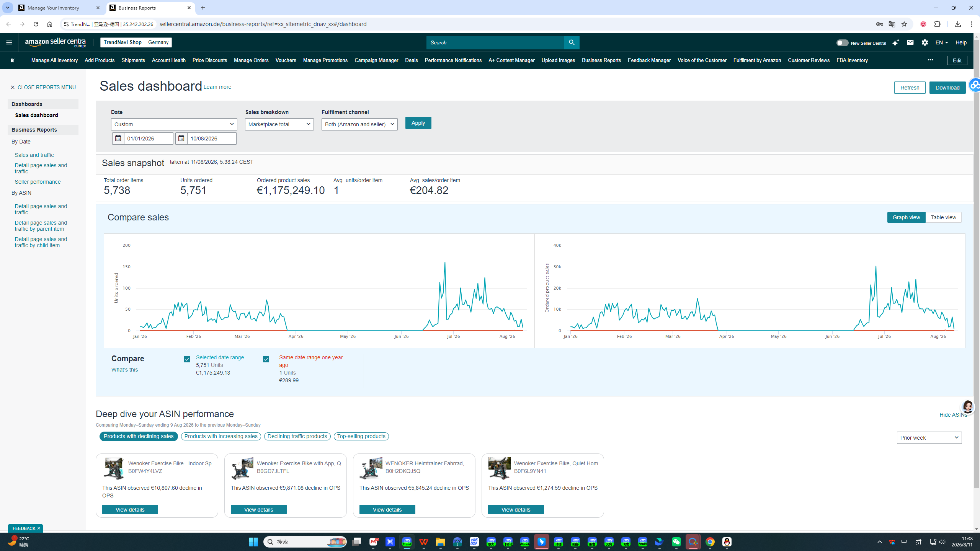
Task: Click the browser reload icon
Action: (36, 24)
